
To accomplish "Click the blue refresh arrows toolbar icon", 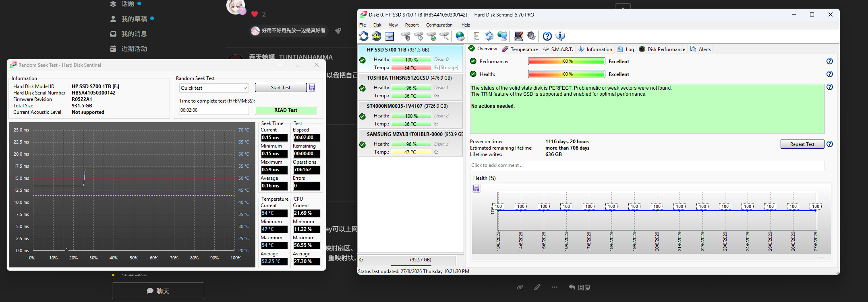I will [364, 36].
